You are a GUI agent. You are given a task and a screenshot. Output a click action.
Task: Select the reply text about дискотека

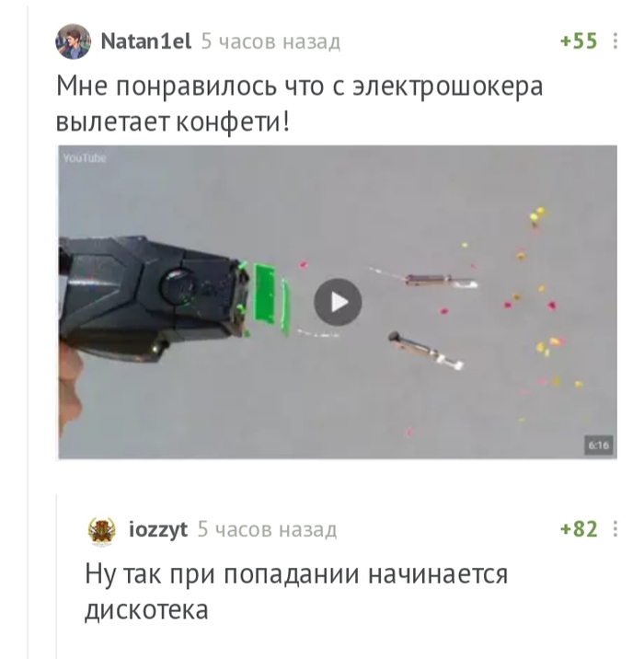tap(296, 591)
